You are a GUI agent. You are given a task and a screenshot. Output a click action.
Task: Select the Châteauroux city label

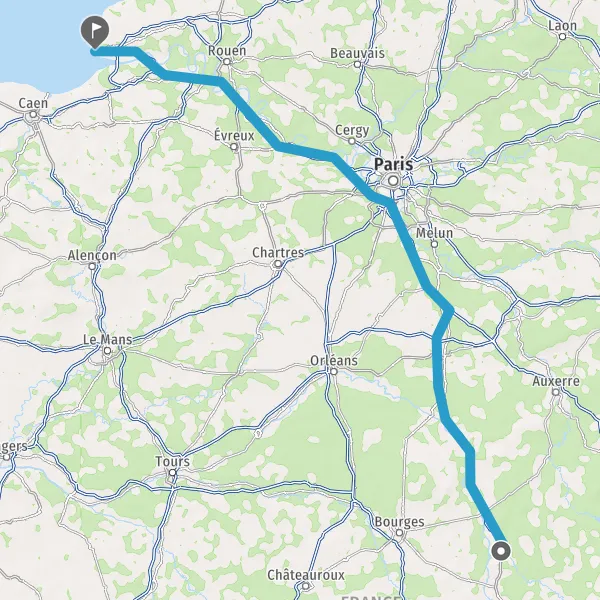tap(306, 575)
